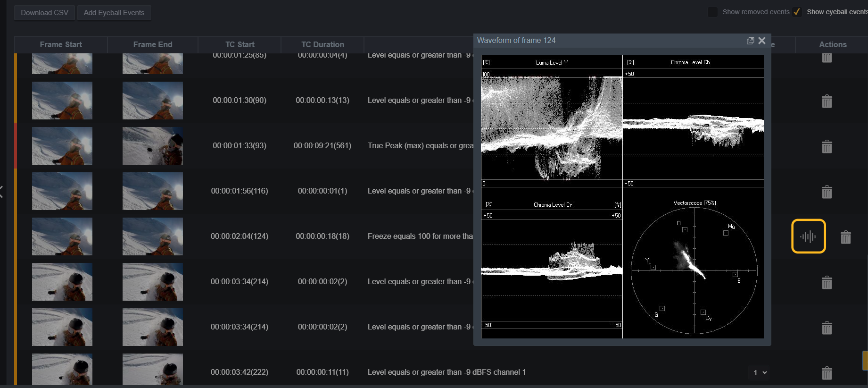The width and height of the screenshot is (868, 388).
Task: Open frame start thumbnail for 00:00:03:42(222)
Action: pyautogui.click(x=62, y=370)
